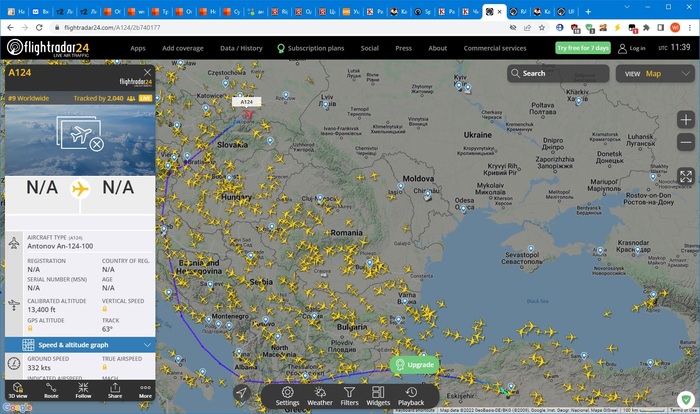
Task: Bookmark this page with star icon
Action: (542, 27)
